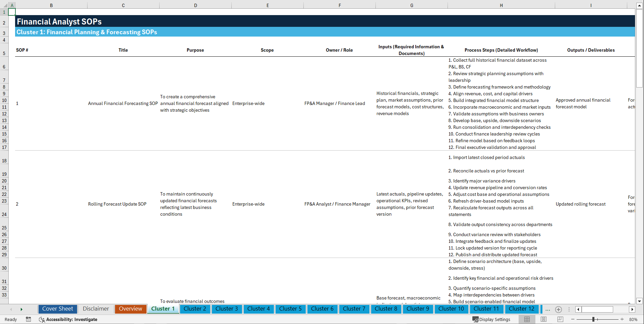
Task: Select column F header
Action: pyautogui.click(x=340, y=5)
